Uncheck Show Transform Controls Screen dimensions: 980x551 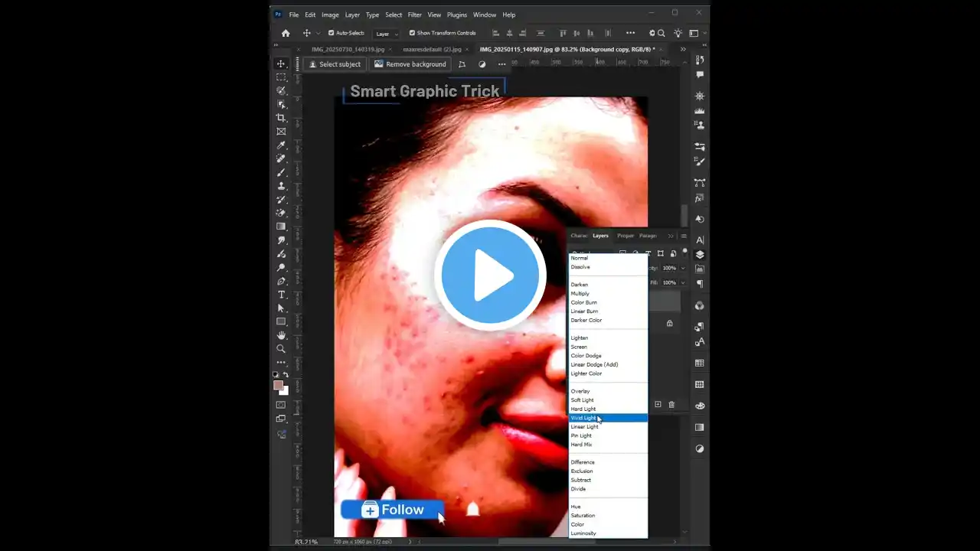tap(410, 33)
